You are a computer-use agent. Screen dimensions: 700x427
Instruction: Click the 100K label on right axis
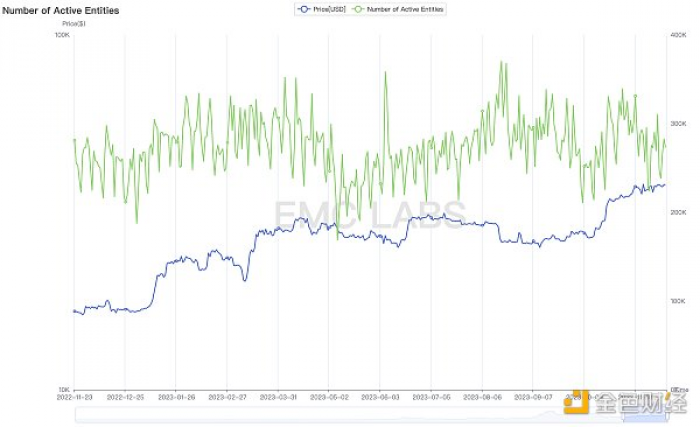[x=678, y=301]
